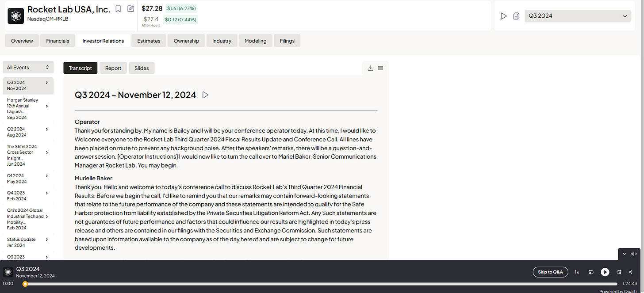Open The Stifel 2024 Cross Sector Insight event
This screenshot has height=293, width=644.
pyautogui.click(x=28, y=155)
